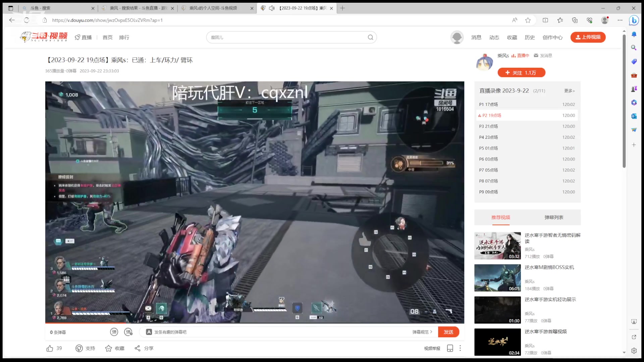Viewport: 644px width, 362px height.
Task: Click the report video link
Action: click(432, 349)
